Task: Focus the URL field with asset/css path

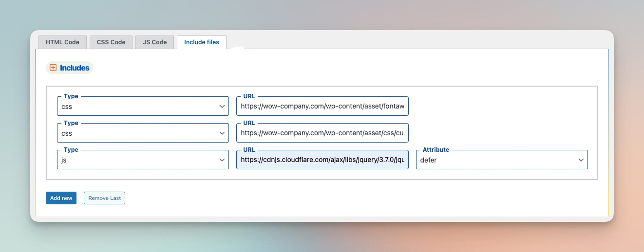Action: click(x=322, y=133)
